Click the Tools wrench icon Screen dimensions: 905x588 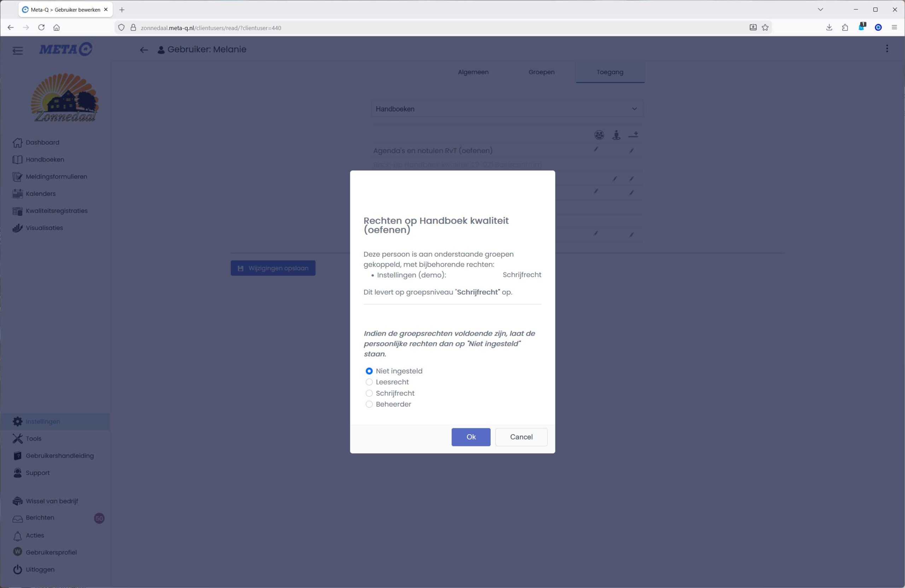17,439
